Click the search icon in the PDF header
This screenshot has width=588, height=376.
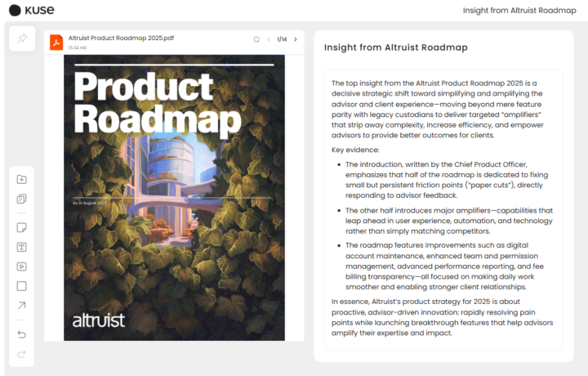click(256, 39)
